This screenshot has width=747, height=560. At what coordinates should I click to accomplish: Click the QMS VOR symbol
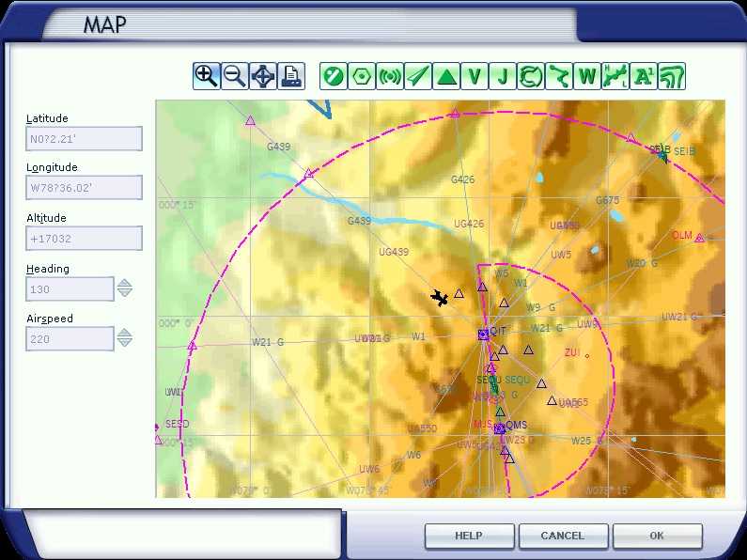coord(499,428)
